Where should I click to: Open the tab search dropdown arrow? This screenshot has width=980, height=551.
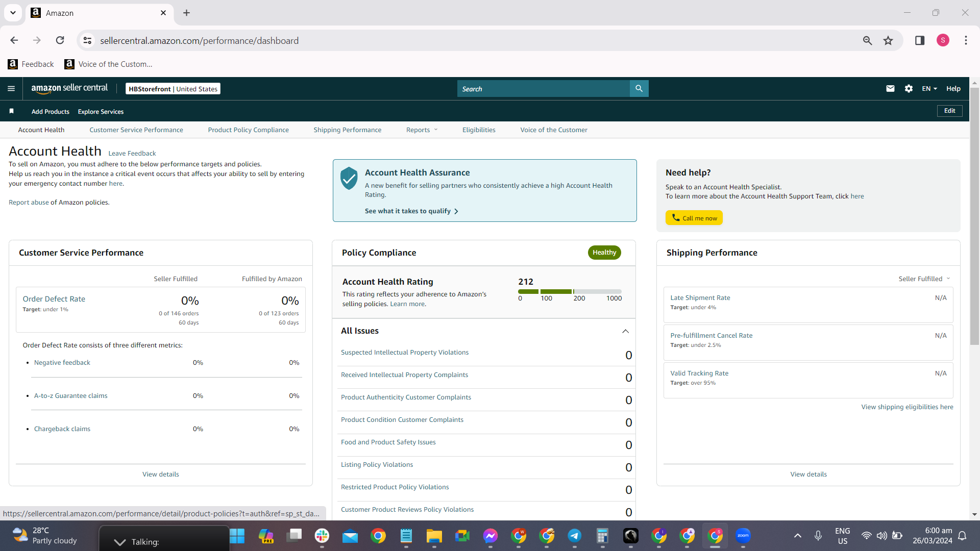pyautogui.click(x=13, y=13)
